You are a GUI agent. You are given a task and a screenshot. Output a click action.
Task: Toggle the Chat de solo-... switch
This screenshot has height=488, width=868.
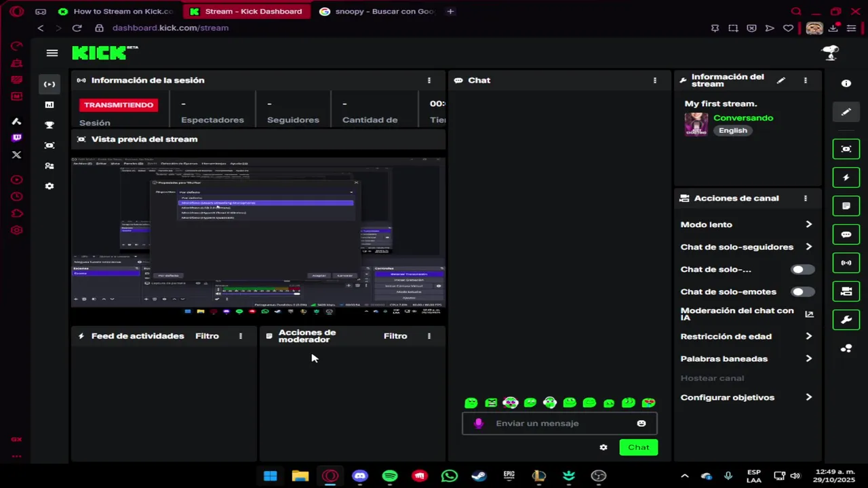802,270
